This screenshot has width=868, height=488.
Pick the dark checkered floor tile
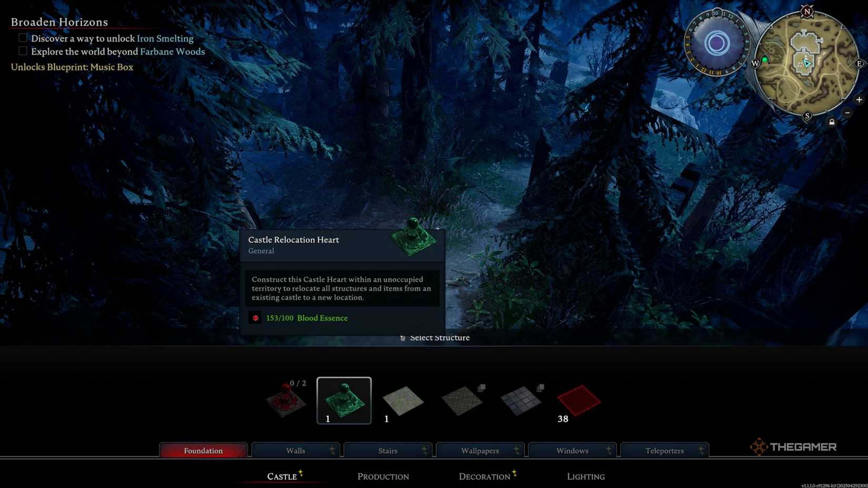tap(461, 401)
